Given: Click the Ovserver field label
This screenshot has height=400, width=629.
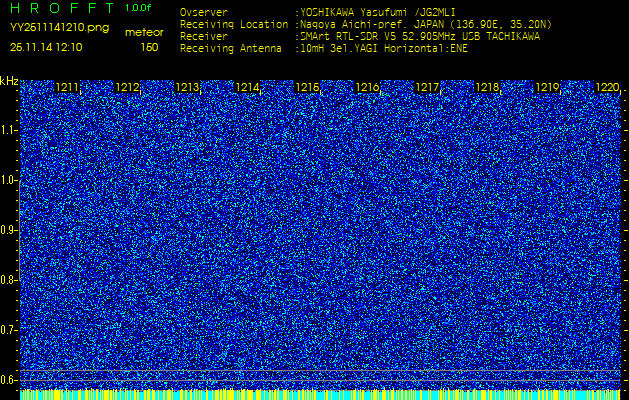Looking at the screenshot, I should (204, 12).
